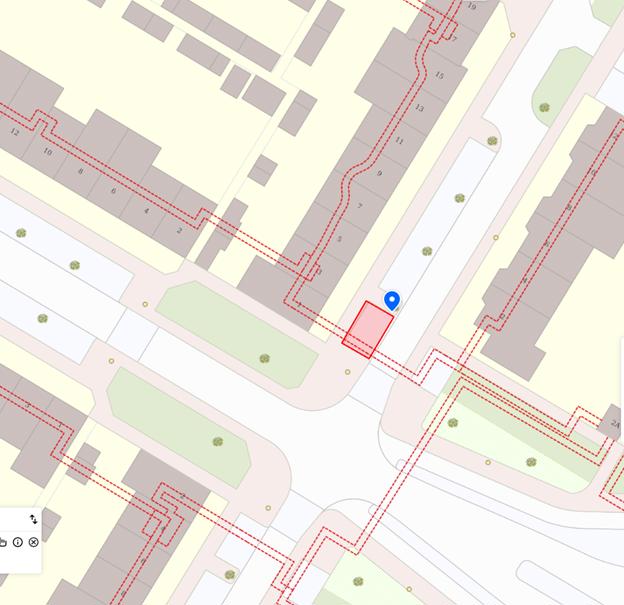The height and width of the screenshot is (605, 624).
Task: Click building labeled 12
Action: [x=15, y=132]
